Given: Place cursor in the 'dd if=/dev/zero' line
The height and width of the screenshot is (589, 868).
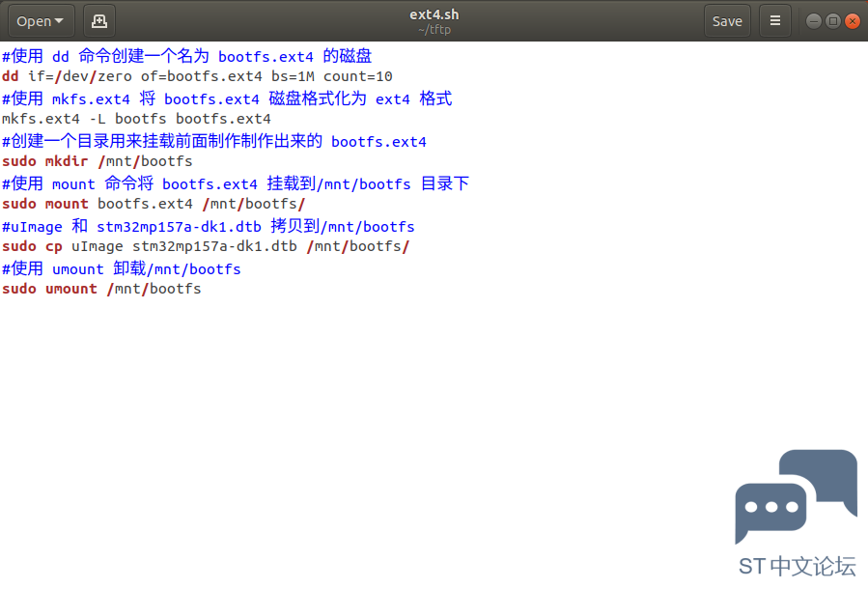Looking at the screenshot, I should point(197,76).
